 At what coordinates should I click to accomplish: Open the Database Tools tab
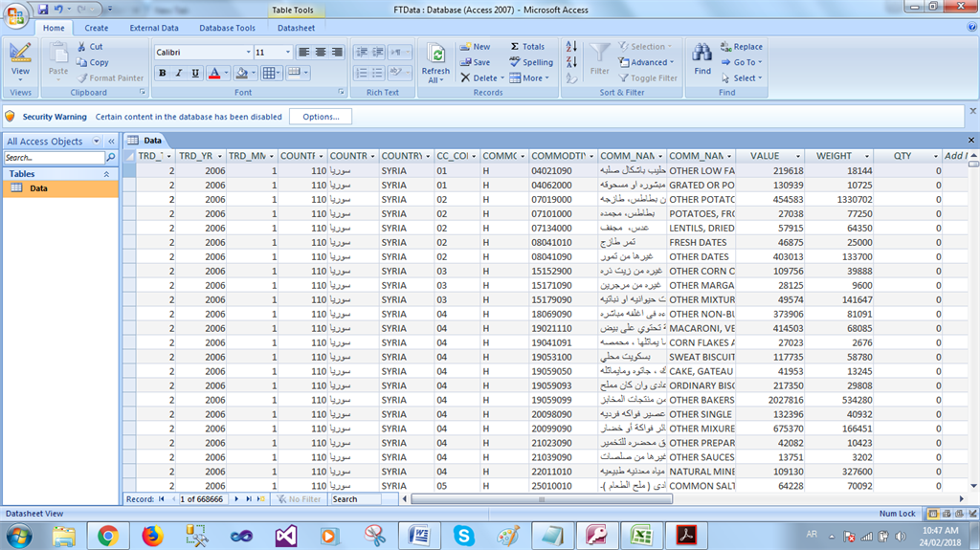point(227,28)
